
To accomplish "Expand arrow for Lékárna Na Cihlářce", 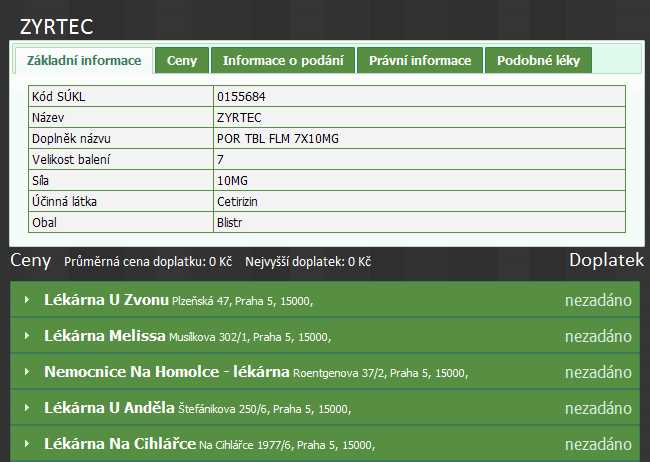I will pos(27,444).
